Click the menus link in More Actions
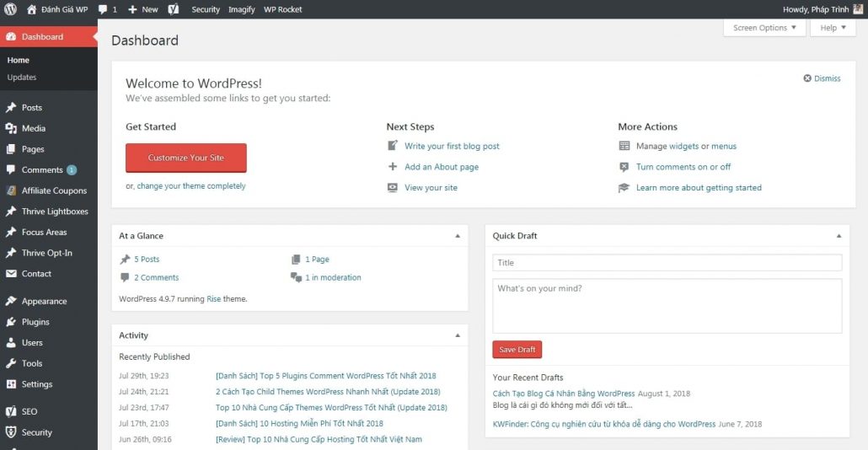Screen dimensions: 868x450 tap(724, 146)
